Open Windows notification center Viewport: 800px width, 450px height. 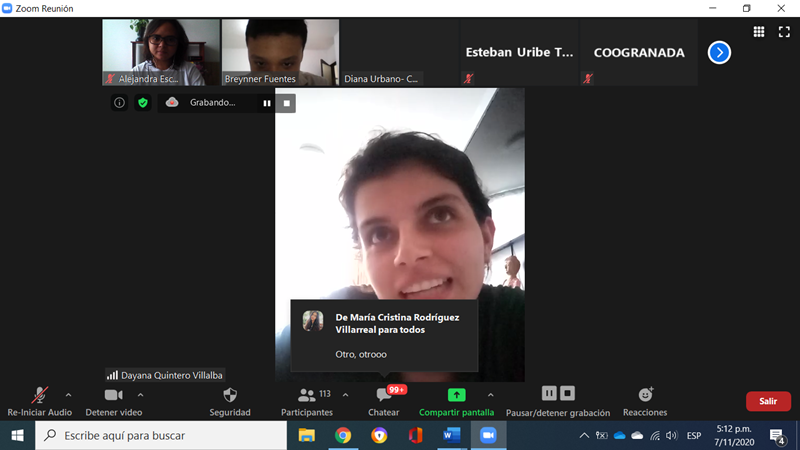click(x=778, y=436)
